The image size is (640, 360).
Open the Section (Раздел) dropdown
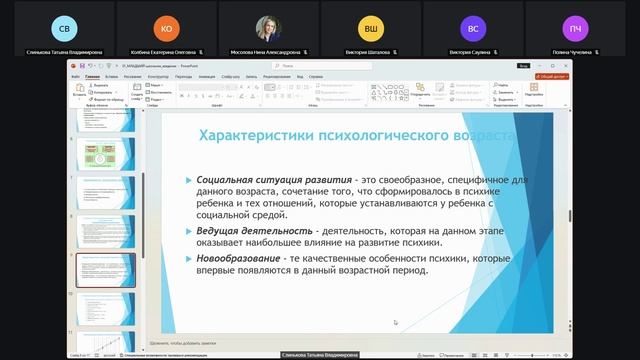coord(155,99)
